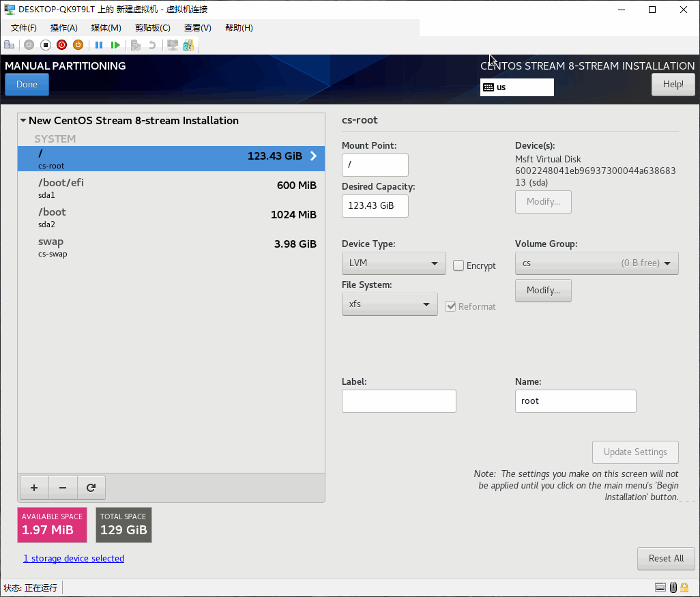Viewport: 700px width, 597px height.
Task: Save VM state with the orange power icon
Action: pyautogui.click(x=78, y=44)
